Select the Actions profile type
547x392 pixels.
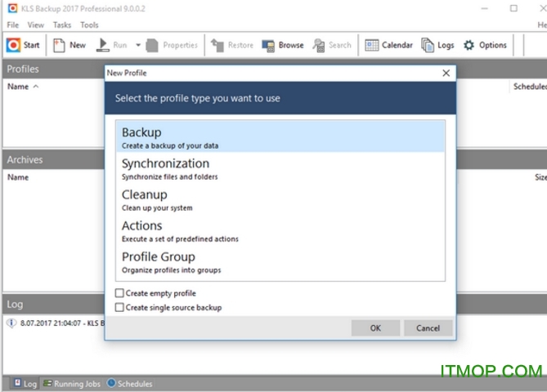(x=280, y=229)
